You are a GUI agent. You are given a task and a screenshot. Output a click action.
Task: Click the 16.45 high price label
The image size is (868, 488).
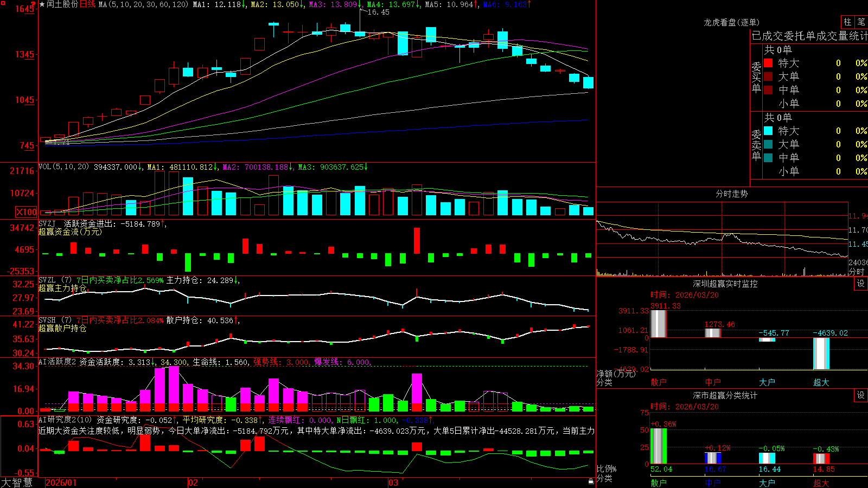click(x=378, y=12)
